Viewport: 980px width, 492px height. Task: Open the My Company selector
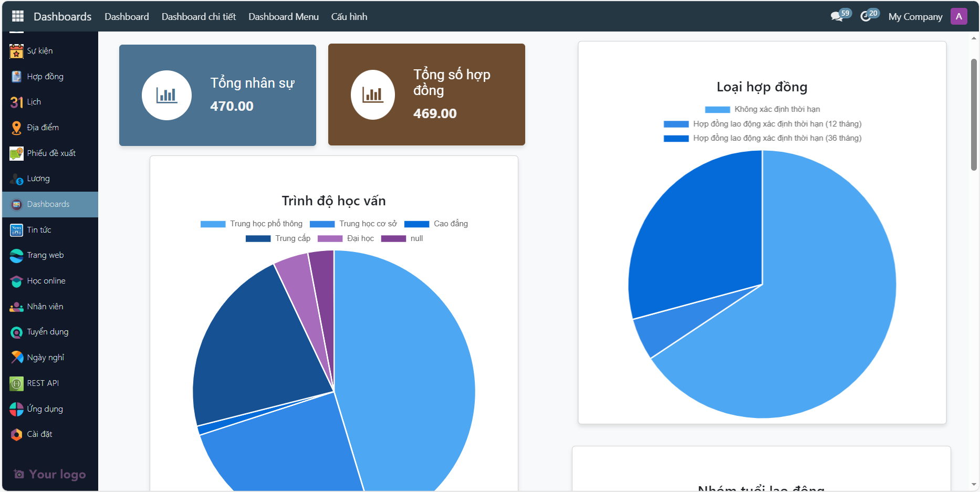pyautogui.click(x=915, y=16)
